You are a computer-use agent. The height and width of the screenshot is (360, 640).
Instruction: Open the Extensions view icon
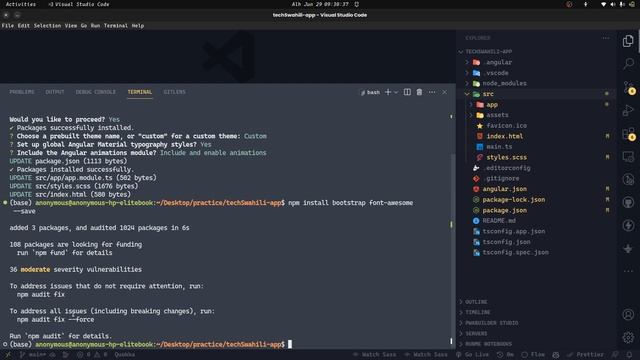tap(628, 133)
